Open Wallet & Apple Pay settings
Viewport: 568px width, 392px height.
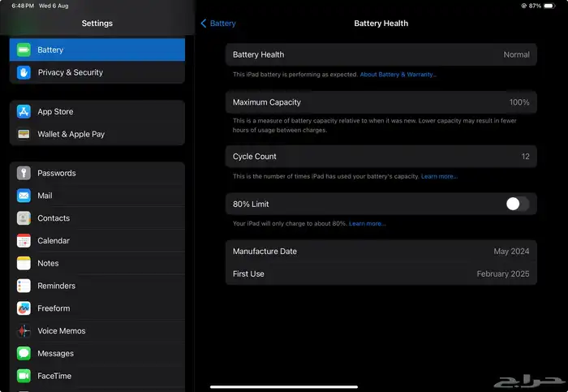97,134
